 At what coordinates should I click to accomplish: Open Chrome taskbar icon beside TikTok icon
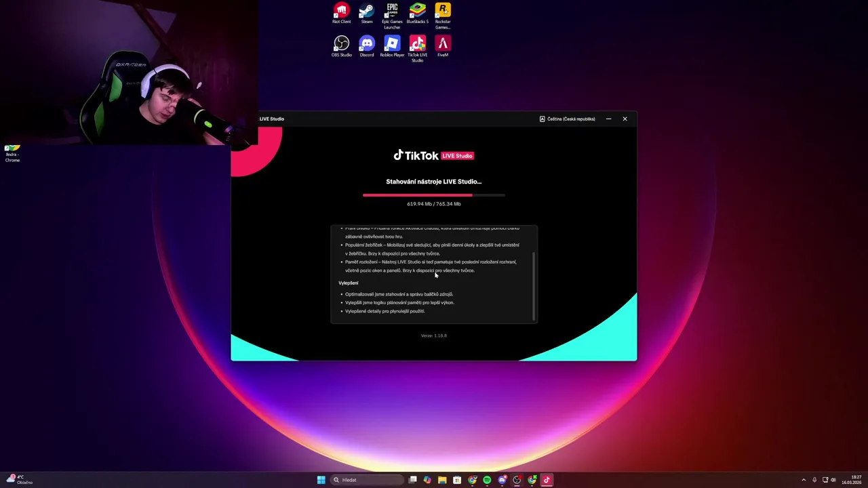[x=532, y=480]
